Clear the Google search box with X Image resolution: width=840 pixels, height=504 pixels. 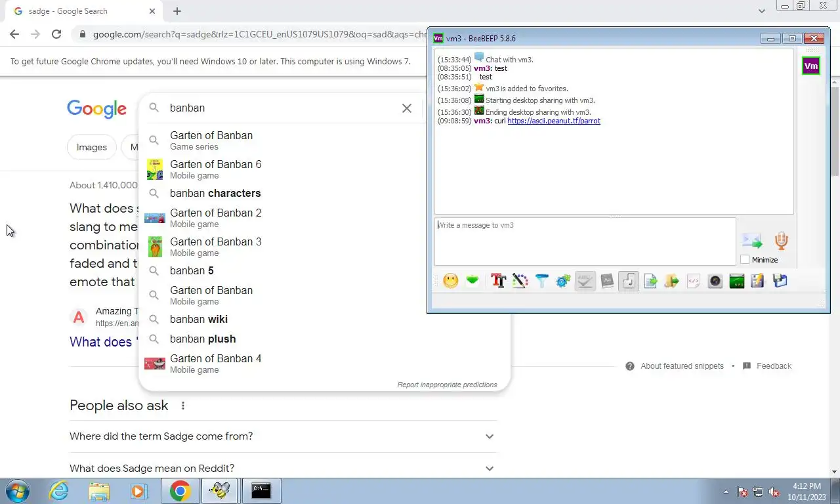(407, 108)
